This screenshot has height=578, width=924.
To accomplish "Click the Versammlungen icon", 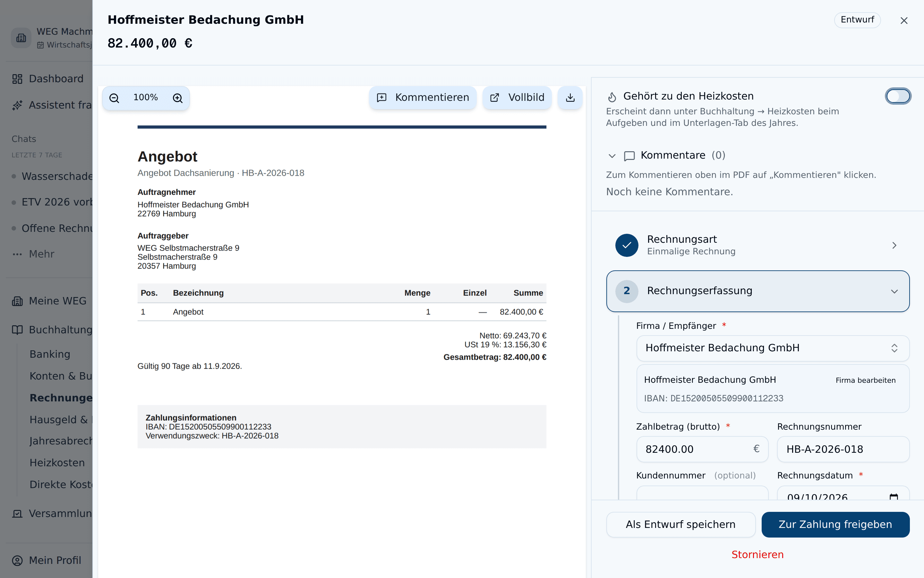I will tap(17, 514).
